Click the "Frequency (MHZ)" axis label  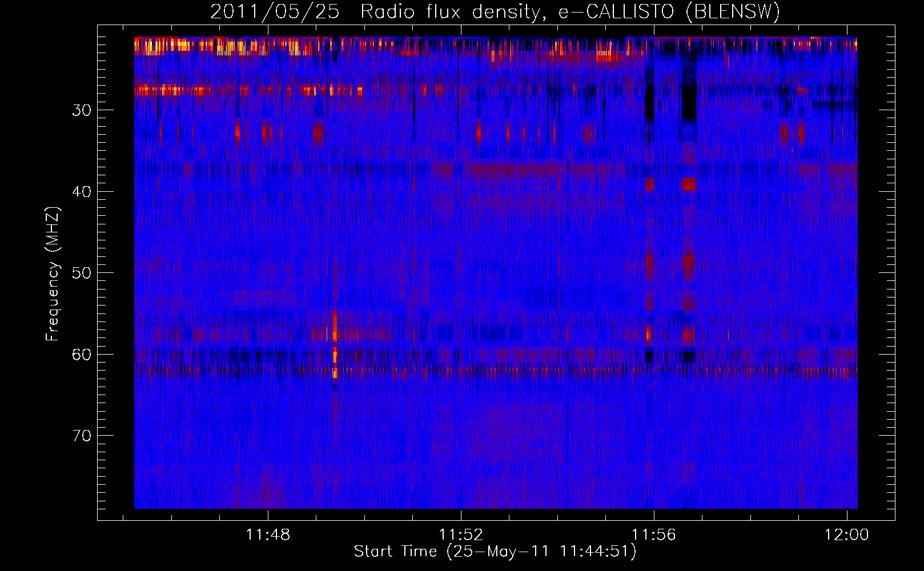53,274
